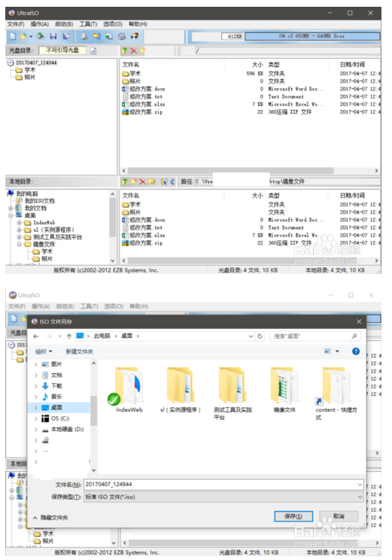392x560 pixels.
Task: Click red X delete in local directory toolbar
Action: [x=142, y=181]
